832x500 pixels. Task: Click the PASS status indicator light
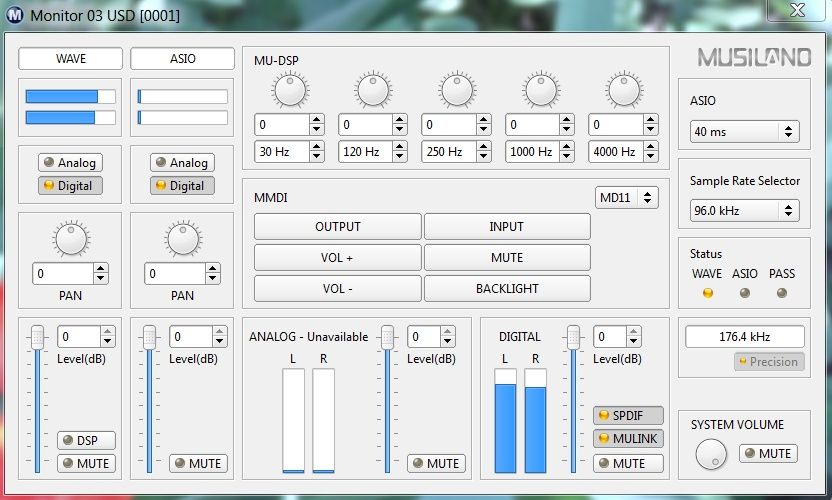(x=782, y=293)
